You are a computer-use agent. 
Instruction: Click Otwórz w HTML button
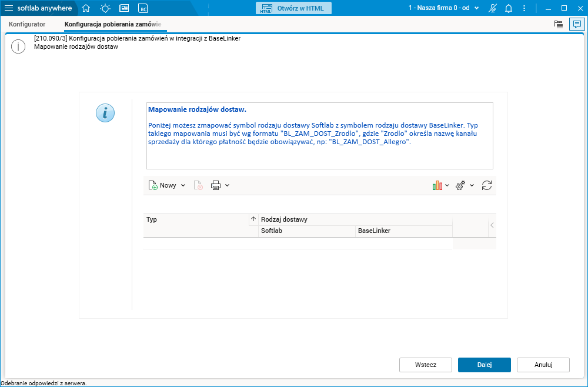pos(293,8)
